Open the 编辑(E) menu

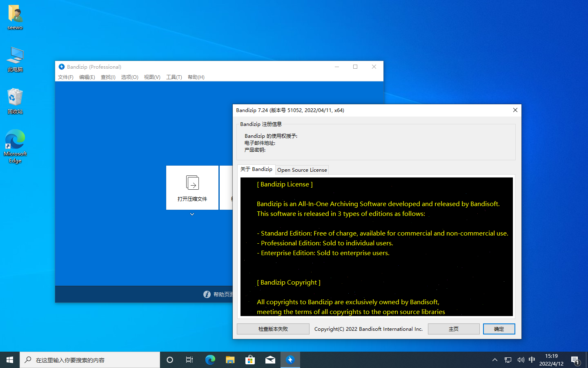(87, 77)
